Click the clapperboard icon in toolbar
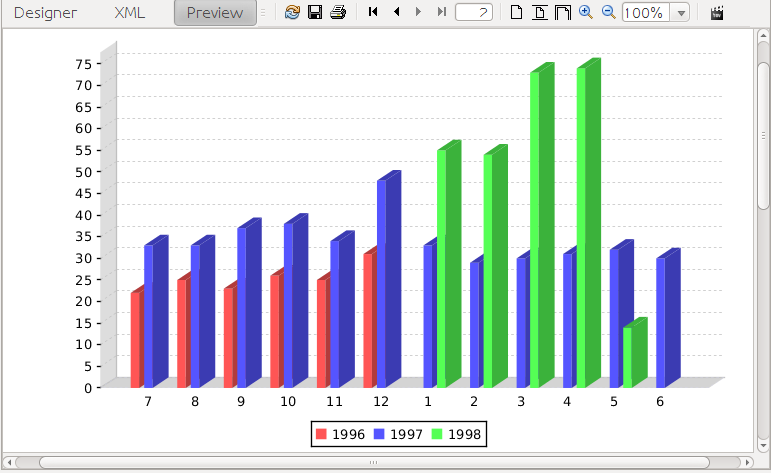The width and height of the screenshot is (771, 473). pyautogui.click(x=717, y=13)
